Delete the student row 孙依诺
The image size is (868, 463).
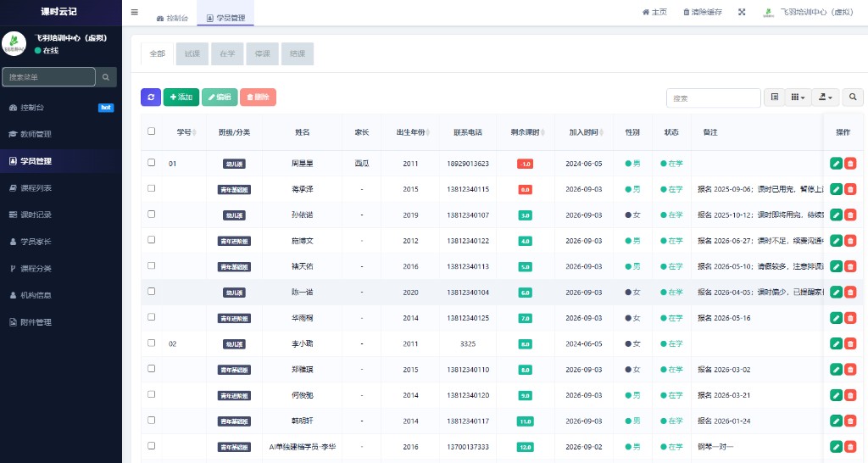pyautogui.click(x=850, y=215)
